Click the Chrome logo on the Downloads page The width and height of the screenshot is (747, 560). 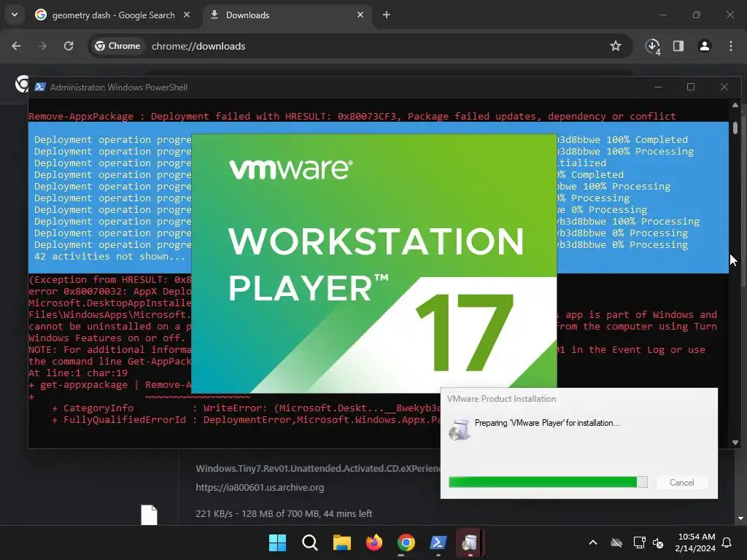click(x=21, y=85)
